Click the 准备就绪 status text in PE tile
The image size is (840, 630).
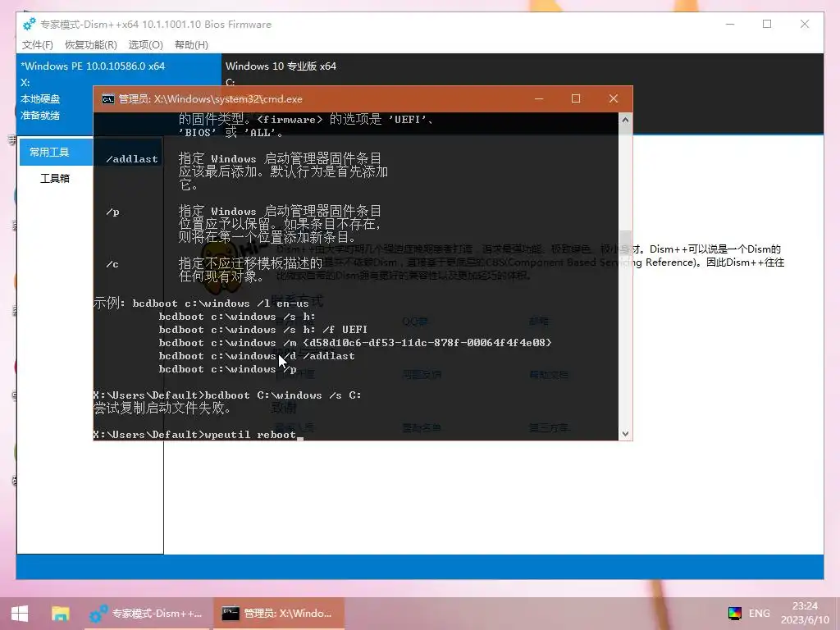point(40,115)
